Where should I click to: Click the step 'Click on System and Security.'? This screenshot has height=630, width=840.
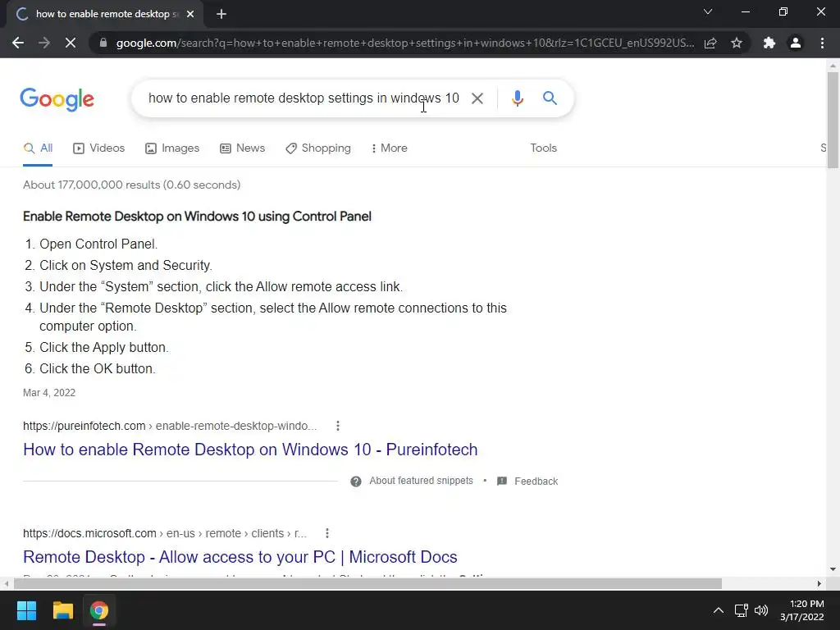(126, 265)
